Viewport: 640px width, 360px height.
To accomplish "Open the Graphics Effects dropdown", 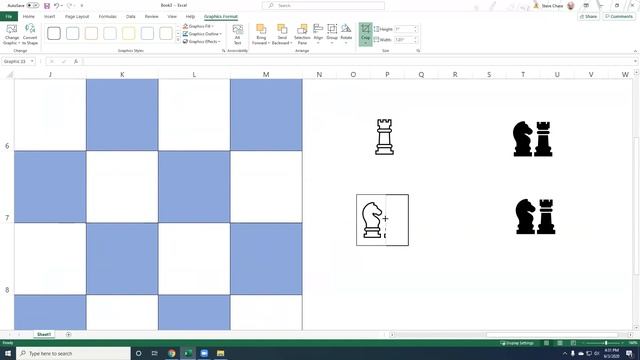I will [202, 42].
